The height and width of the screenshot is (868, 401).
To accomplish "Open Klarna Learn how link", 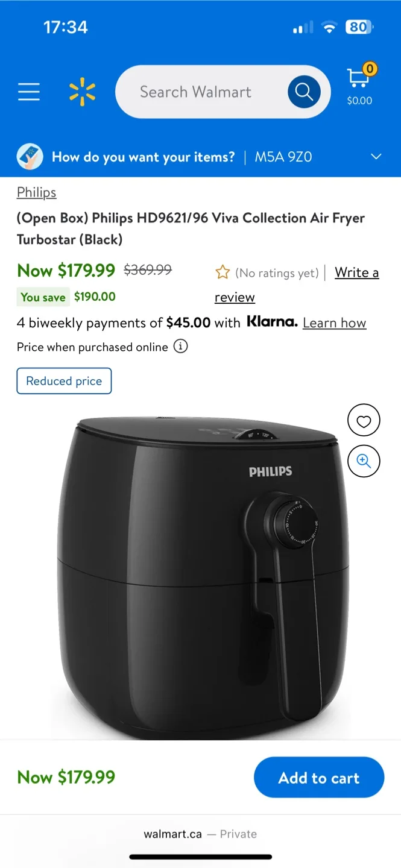I will [x=334, y=322].
